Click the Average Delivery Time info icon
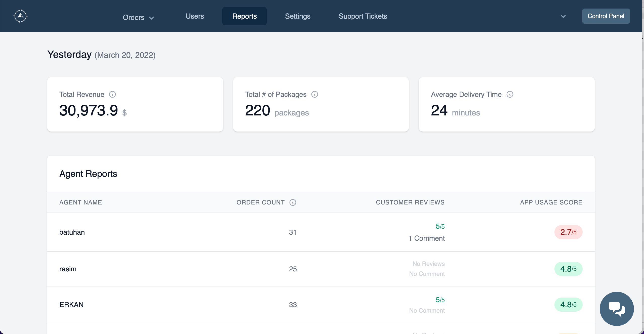 coord(510,94)
